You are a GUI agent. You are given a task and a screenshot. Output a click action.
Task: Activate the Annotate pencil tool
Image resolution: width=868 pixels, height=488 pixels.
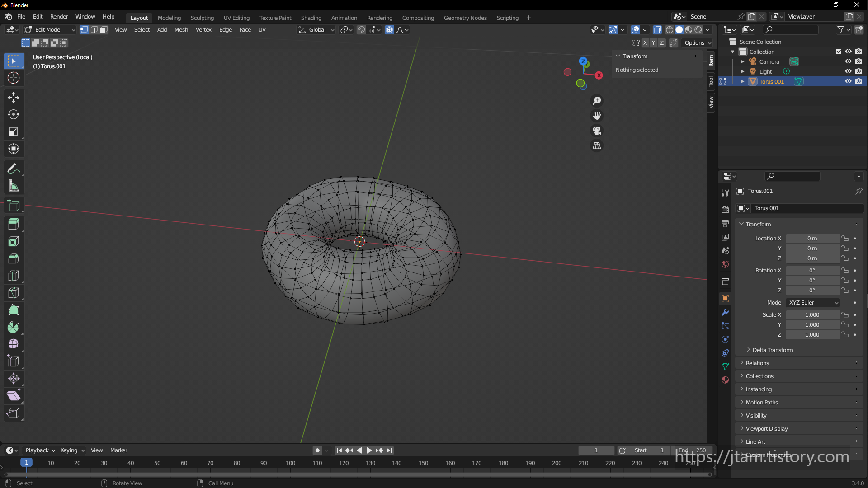point(14,169)
